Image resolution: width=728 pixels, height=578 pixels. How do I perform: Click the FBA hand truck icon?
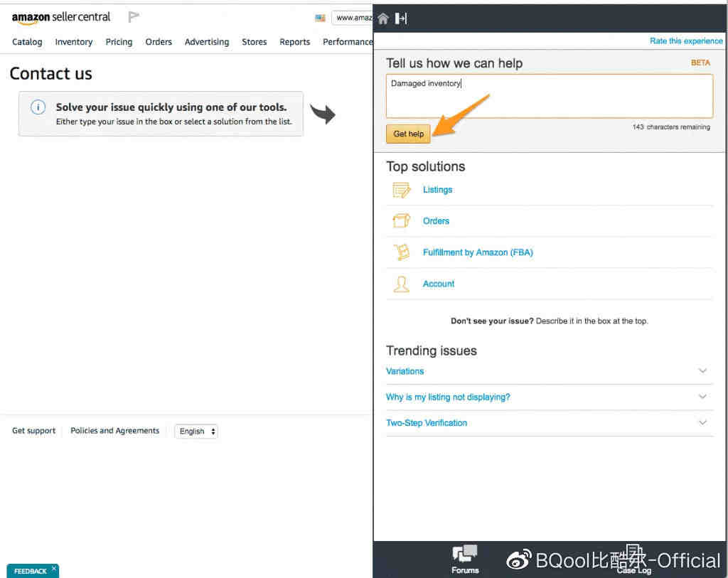(402, 252)
